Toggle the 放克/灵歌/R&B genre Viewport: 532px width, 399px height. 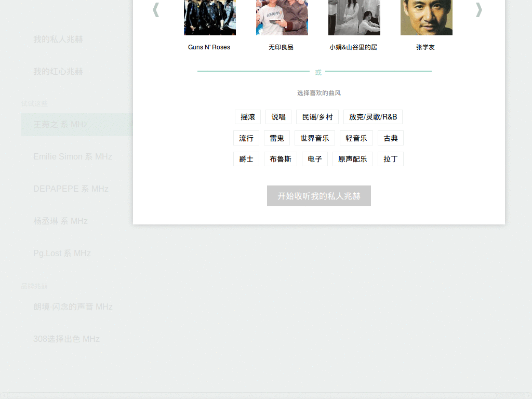(x=373, y=117)
